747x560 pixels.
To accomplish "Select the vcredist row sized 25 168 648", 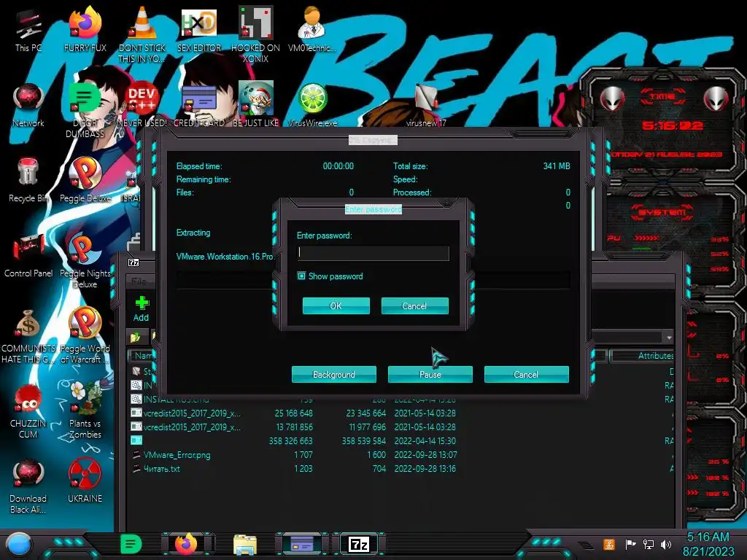I will click(x=400, y=413).
